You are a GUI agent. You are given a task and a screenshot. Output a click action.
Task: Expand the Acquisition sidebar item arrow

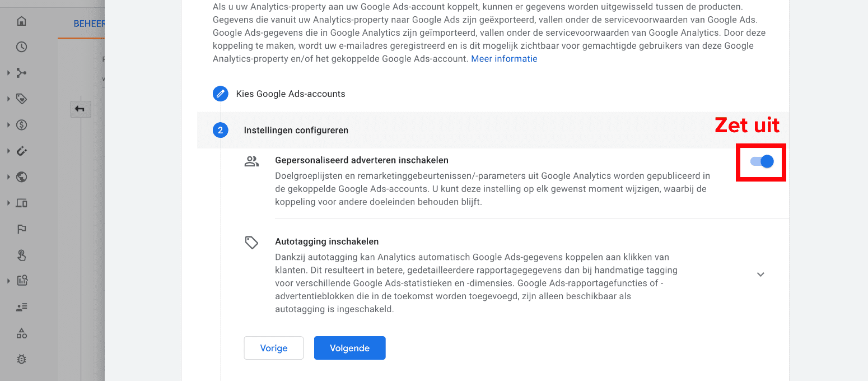(x=8, y=73)
